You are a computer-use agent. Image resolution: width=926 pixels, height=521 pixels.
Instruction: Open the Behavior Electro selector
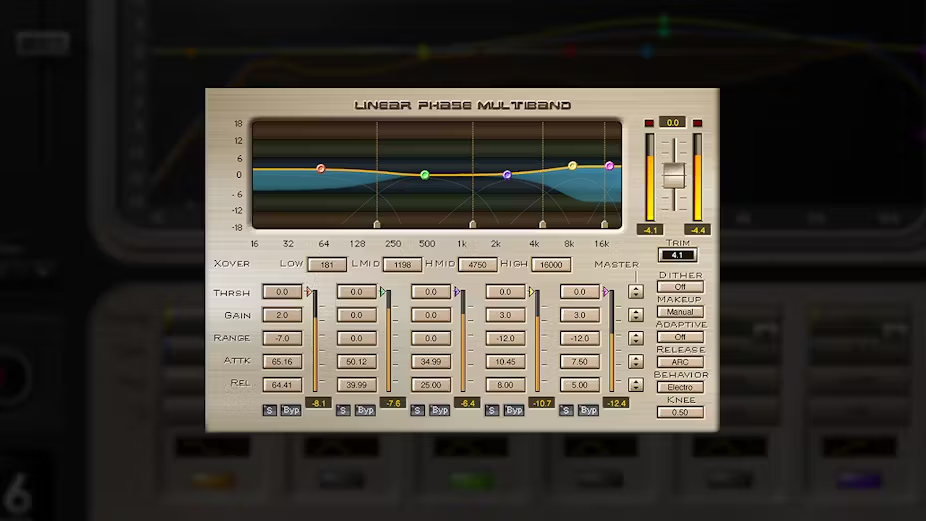[x=680, y=387]
